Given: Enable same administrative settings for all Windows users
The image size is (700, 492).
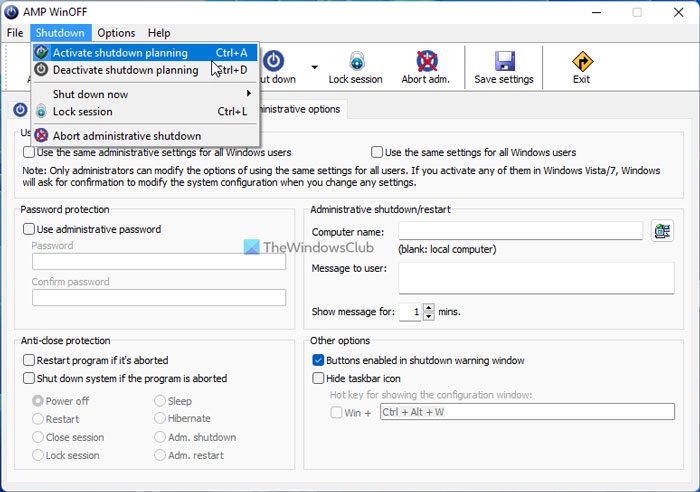Looking at the screenshot, I should (x=29, y=152).
